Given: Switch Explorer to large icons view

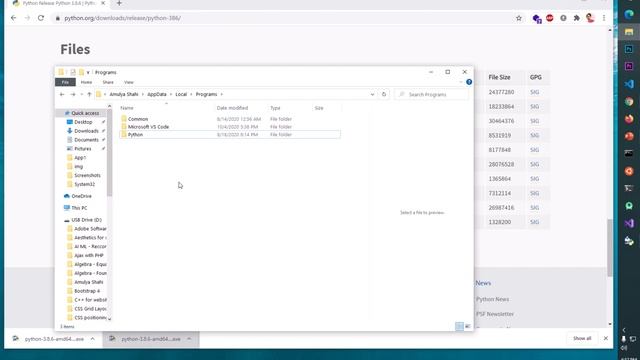Looking at the screenshot, I should (468, 326).
